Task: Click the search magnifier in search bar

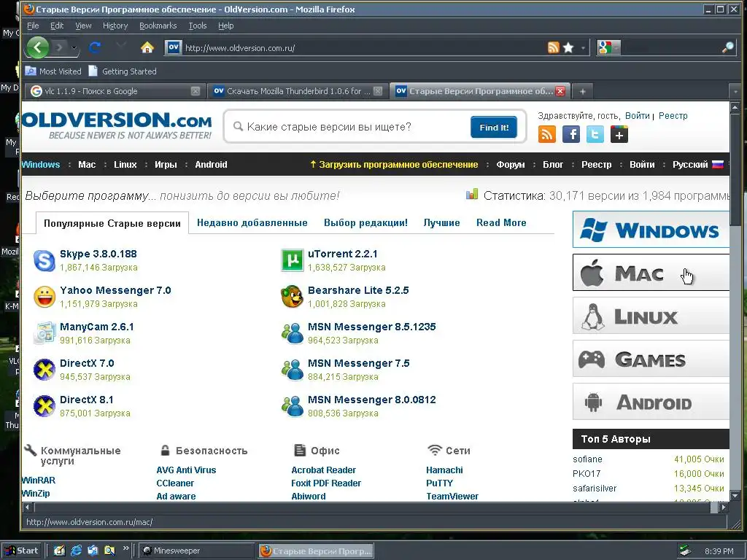Action: [x=727, y=47]
